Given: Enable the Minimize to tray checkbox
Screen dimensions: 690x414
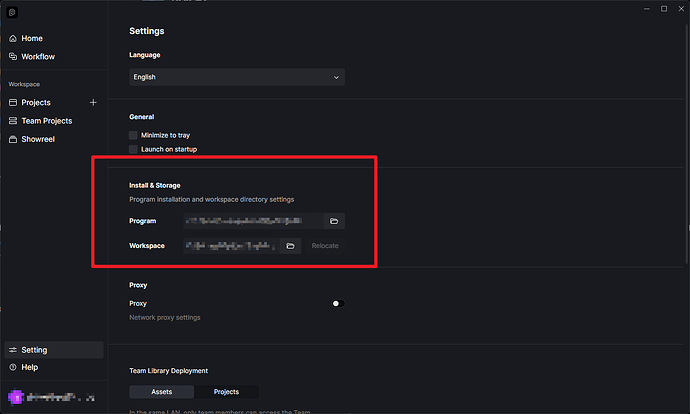Looking at the screenshot, I should pos(133,134).
